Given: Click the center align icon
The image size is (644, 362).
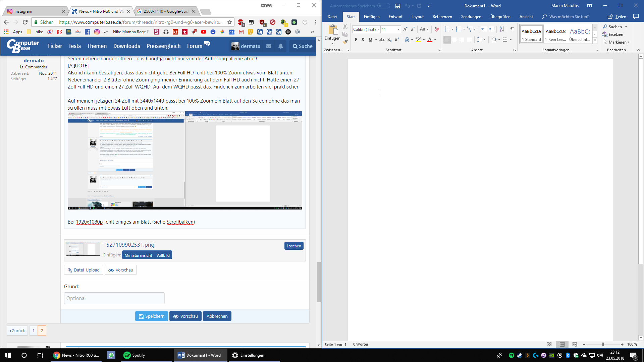Looking at the screenshot, I should 454,40.
